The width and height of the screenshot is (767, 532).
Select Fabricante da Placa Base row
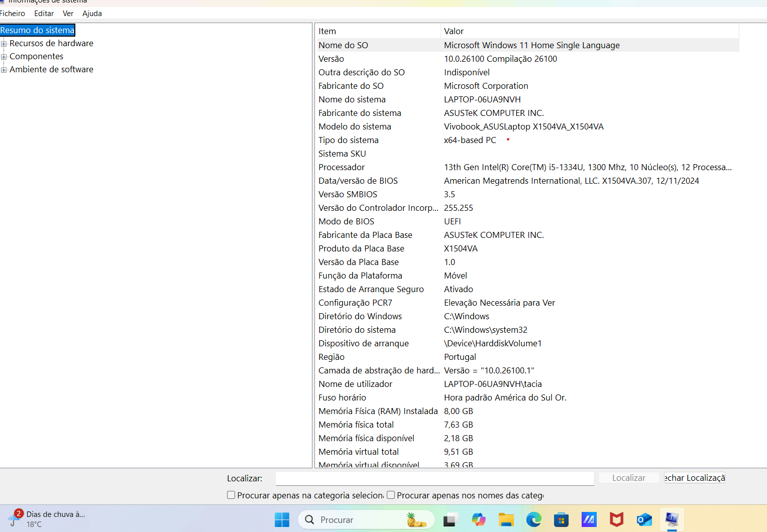[527, 235]
